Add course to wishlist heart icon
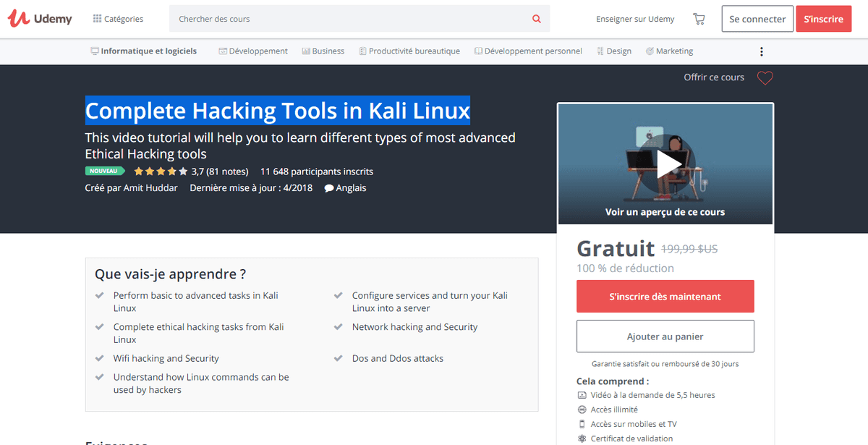This screenshot has width=868, height=445. [x=765, y=77]
